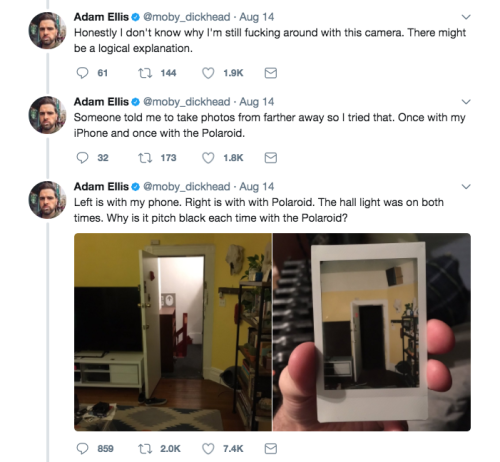The image size is (500, 462).
Task: Open the left phone photo of the doorway
Action: point(173,332)
